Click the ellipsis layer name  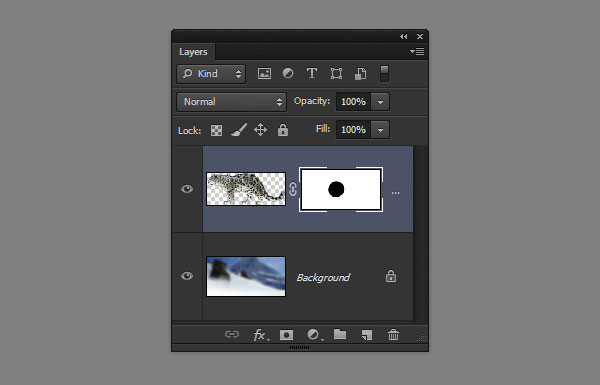pyautogui.click(x=396, y=193)
